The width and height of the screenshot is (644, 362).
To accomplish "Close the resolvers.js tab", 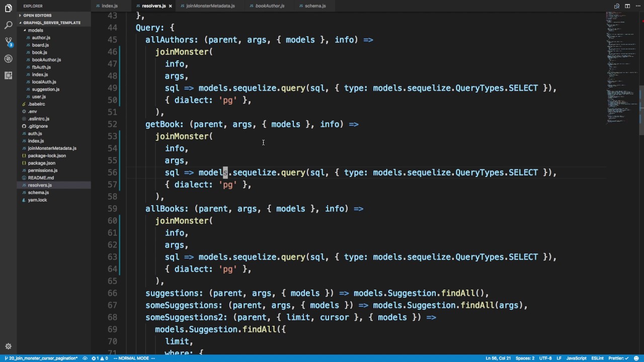I will coord(170,6).
